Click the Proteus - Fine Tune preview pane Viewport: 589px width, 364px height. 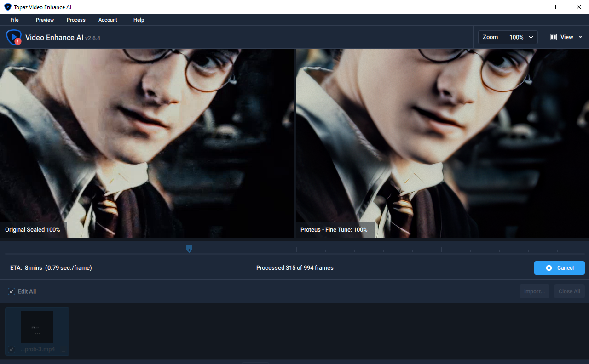[442, 143]
